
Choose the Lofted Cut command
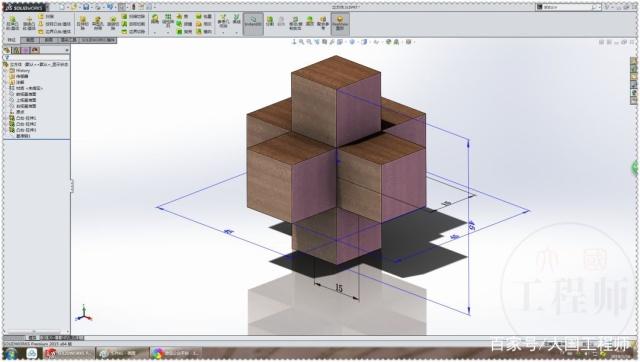click(133, 24)
